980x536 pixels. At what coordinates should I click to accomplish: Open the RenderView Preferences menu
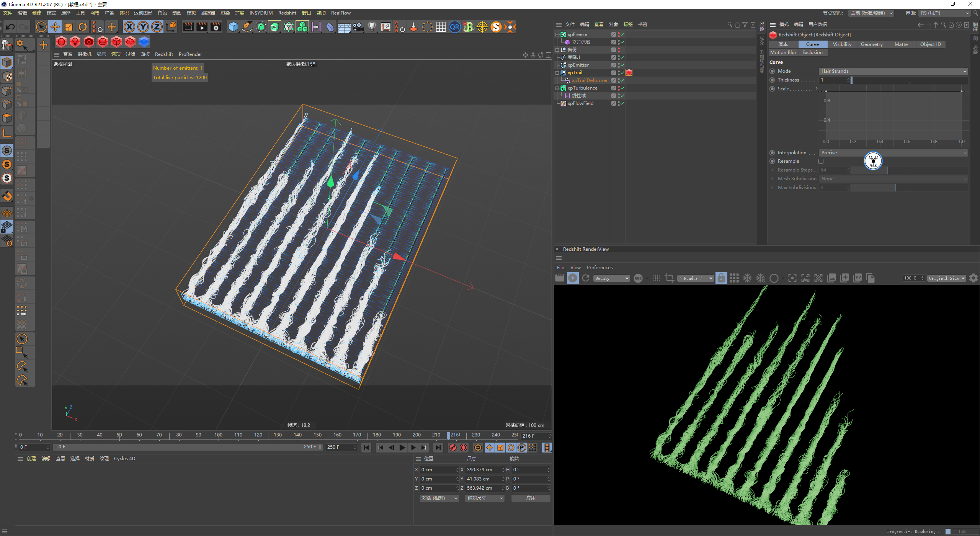599,268
